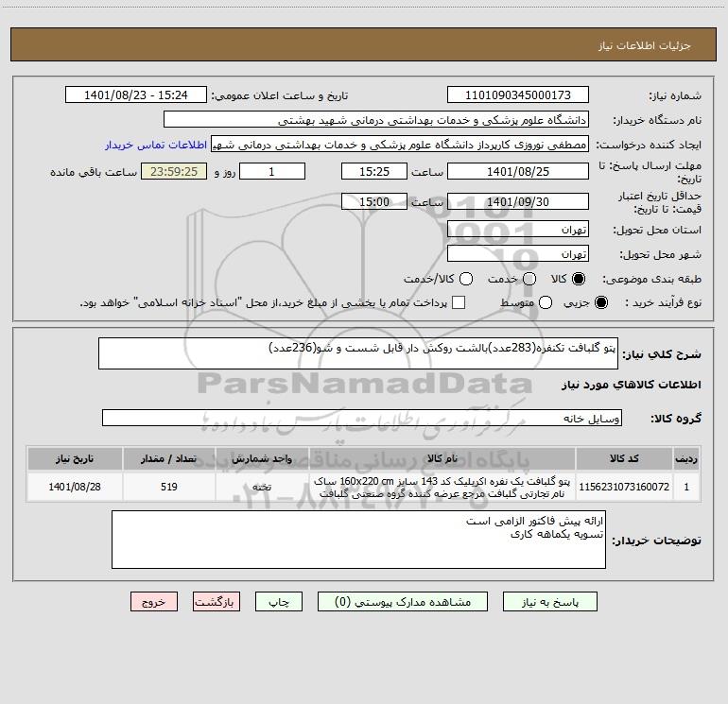
Task: Click the پتو گلبافت product name cell
Action: [442, 487]
